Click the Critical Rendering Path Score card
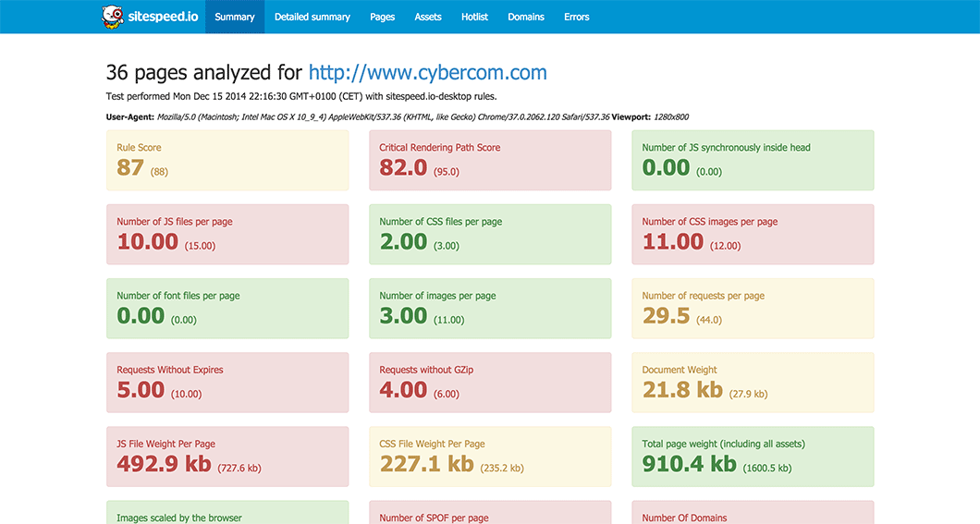 click(x=490, y=161)
